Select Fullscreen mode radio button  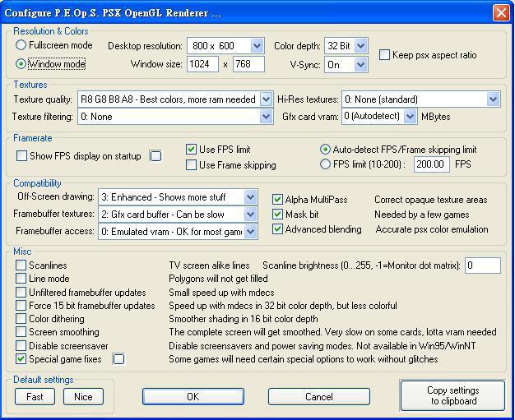(x=21, y=45)
